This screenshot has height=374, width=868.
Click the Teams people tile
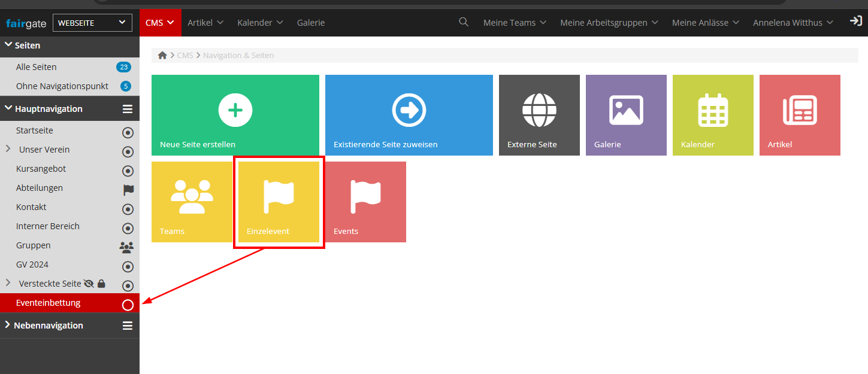pyautogui.click(x=192, y=202)
